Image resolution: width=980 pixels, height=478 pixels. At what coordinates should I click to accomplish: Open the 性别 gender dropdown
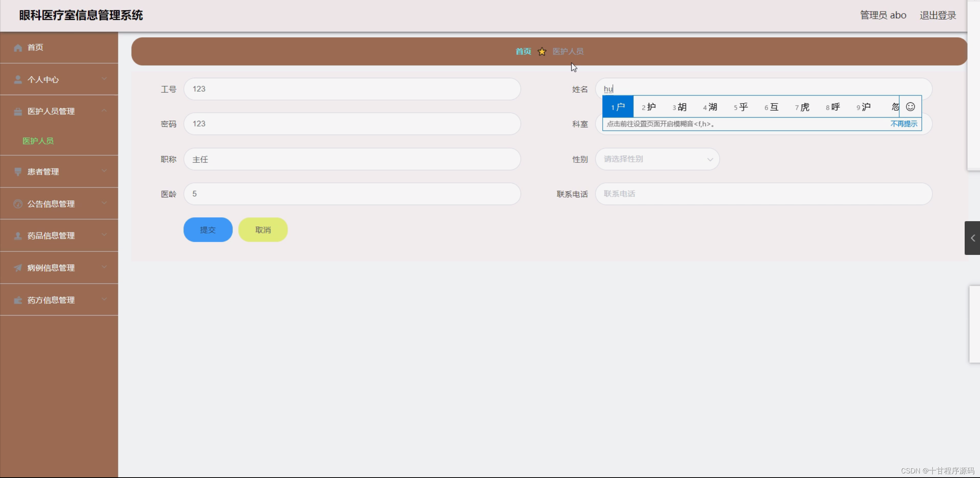(657, 159)
